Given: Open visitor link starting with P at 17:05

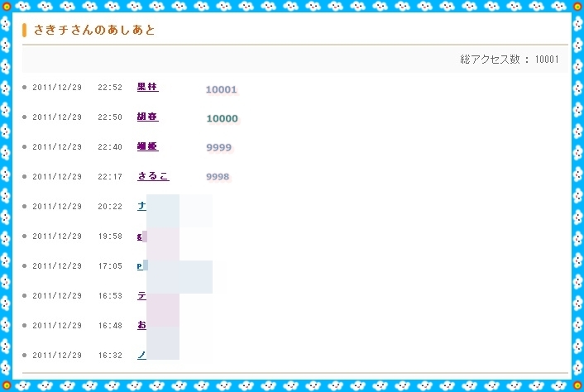Looking at the screenshot, I should point(140,265).
